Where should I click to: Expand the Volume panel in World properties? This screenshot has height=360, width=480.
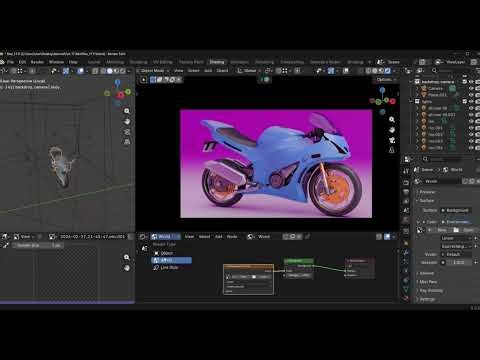(x=427, y=273)
